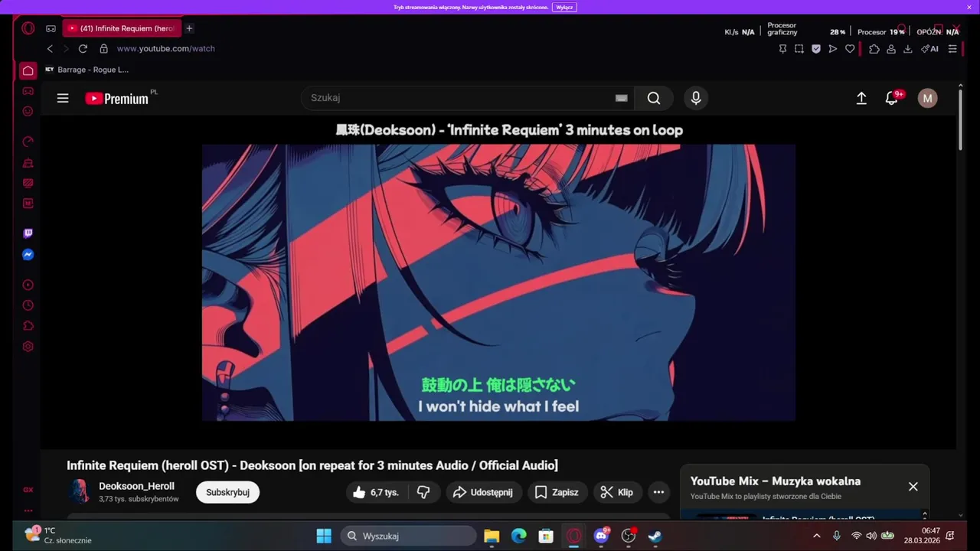
Task: Open YouTube notifications bell
Action: 892,98
